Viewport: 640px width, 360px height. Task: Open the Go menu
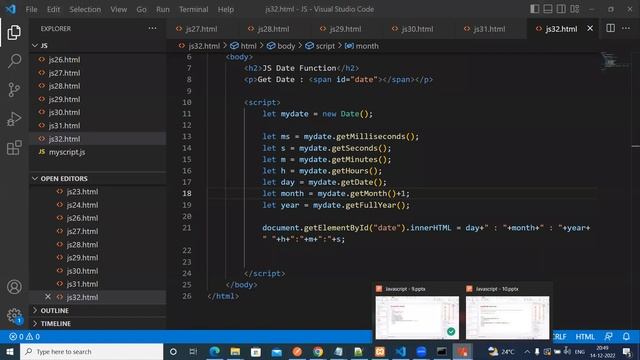tap(141, 9)
